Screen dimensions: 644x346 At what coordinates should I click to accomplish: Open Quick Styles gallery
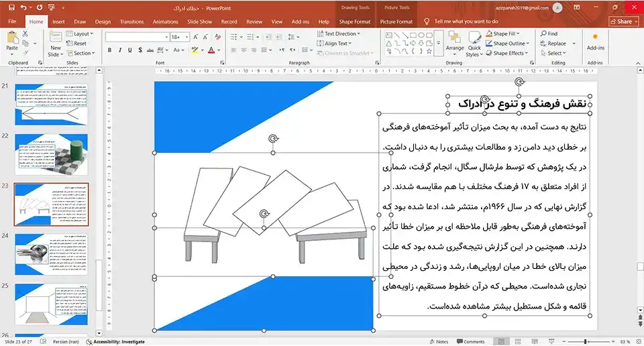[x=474, y=45]
